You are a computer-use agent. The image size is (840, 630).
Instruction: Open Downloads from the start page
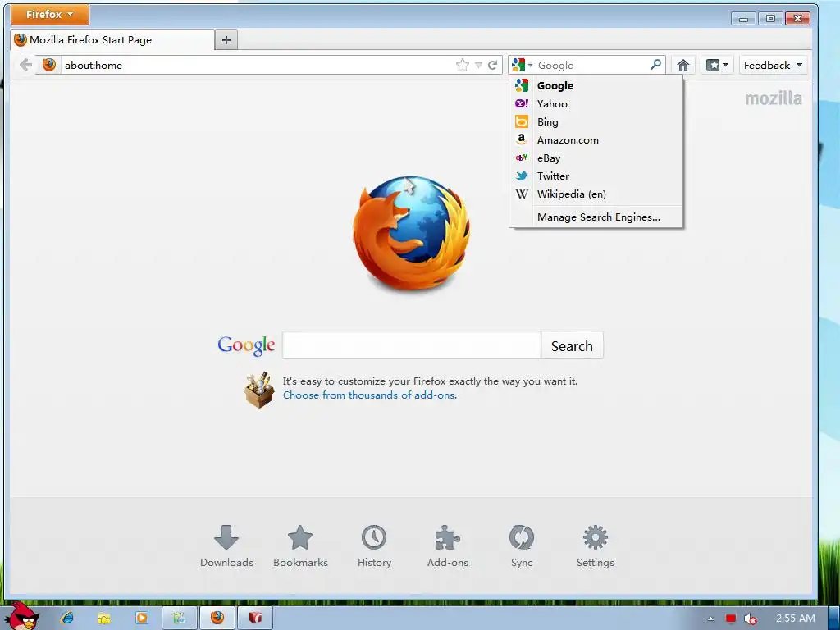pyautogui.click(x=226, y=546)
